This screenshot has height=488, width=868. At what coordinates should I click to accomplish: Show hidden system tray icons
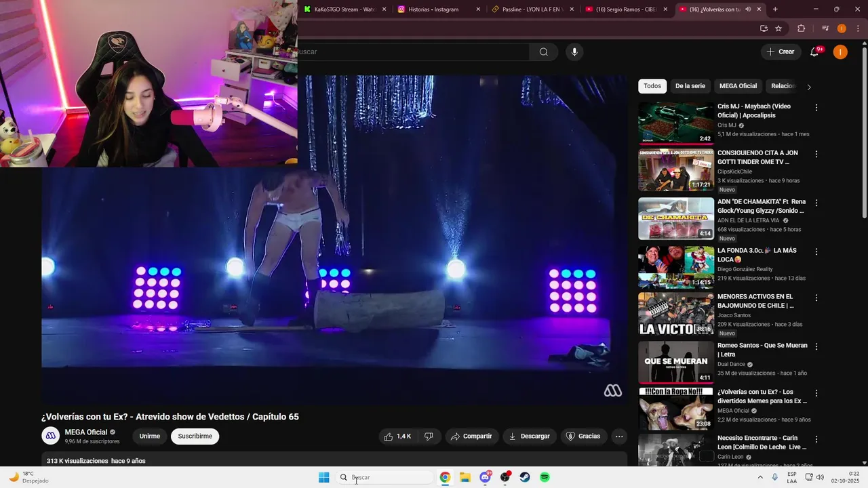[x=759, y=477]
